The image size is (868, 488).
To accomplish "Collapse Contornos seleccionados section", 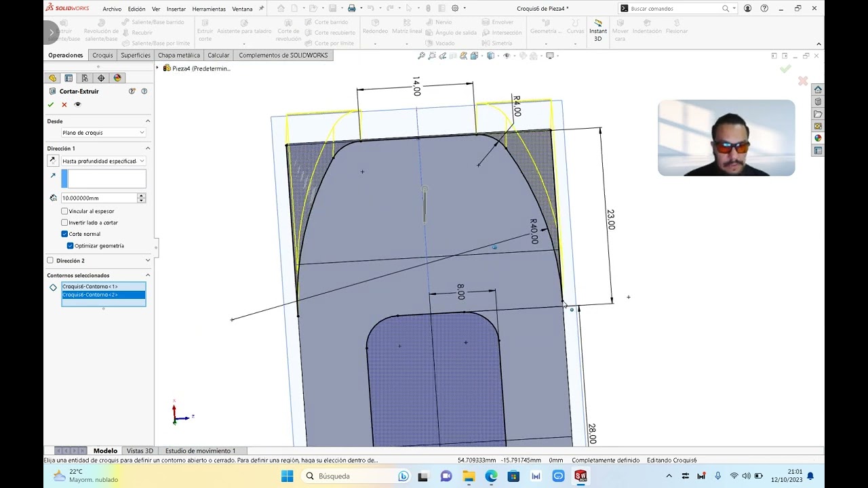I will point(148,275).
